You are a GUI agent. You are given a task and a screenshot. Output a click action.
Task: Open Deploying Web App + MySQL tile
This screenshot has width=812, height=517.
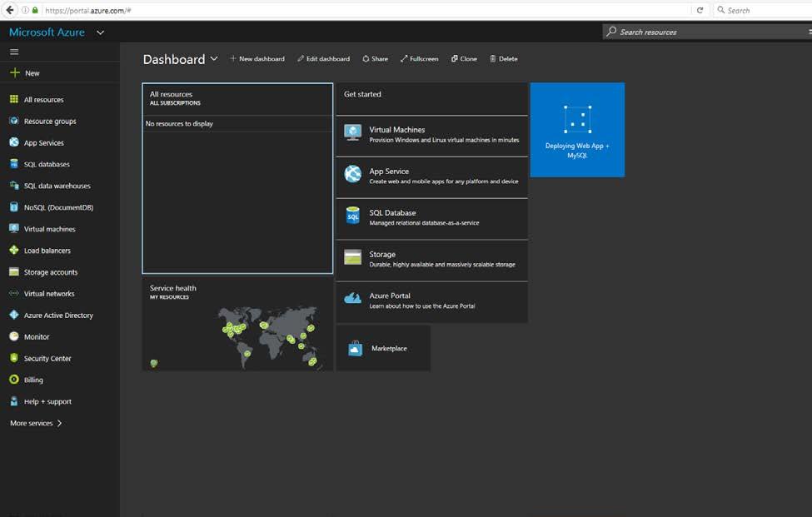point(577,130)
